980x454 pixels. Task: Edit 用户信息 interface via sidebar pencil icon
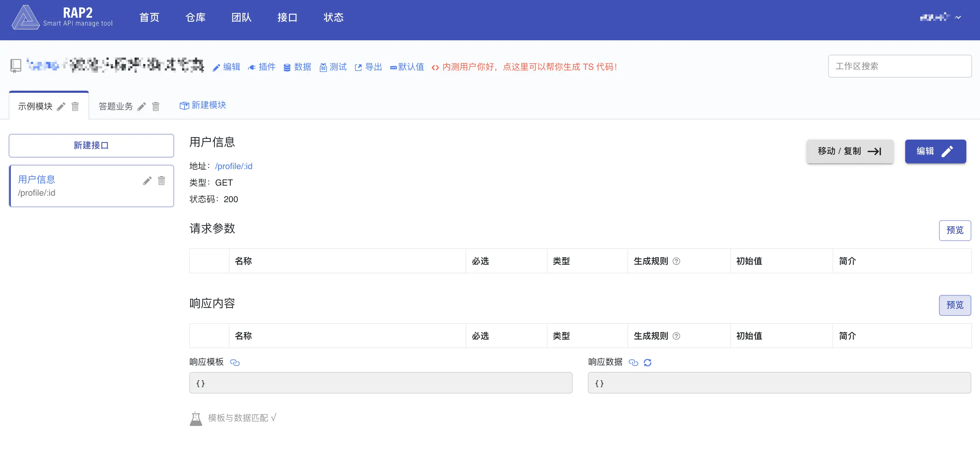coord(147,181)
